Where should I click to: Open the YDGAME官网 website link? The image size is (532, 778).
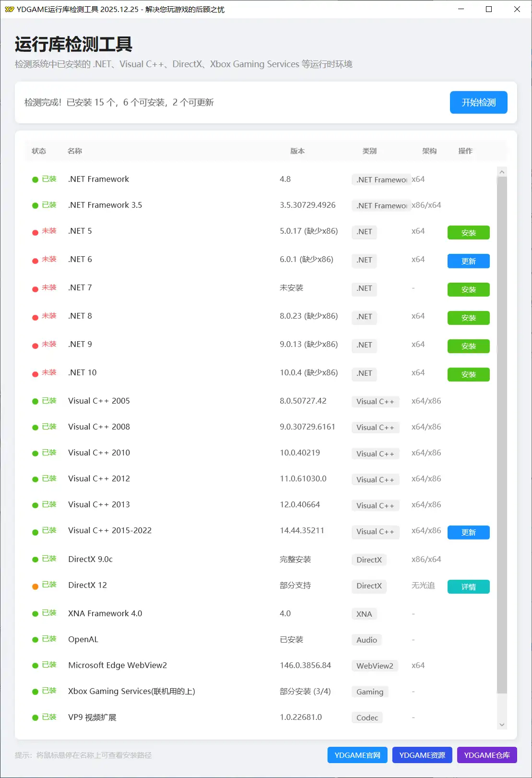tap(357, 755)
